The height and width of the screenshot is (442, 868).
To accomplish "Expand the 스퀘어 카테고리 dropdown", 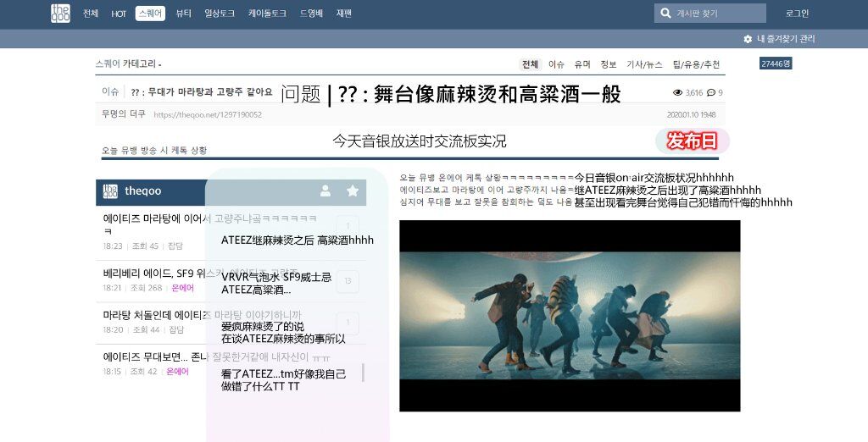I will click(129, 64).
